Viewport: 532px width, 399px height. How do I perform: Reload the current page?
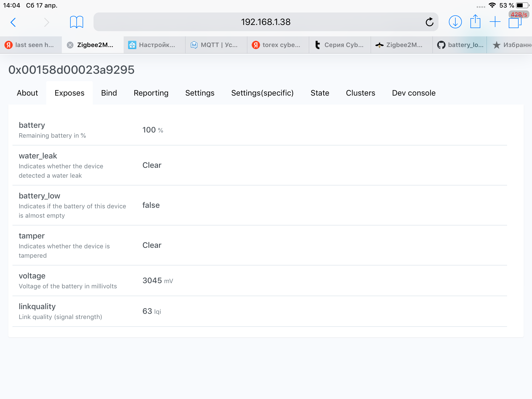[x=430, y=22]
